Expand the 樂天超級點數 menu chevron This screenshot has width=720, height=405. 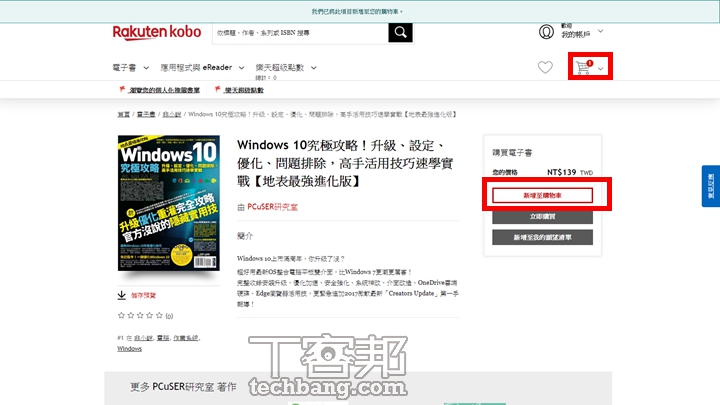point(314,68)
